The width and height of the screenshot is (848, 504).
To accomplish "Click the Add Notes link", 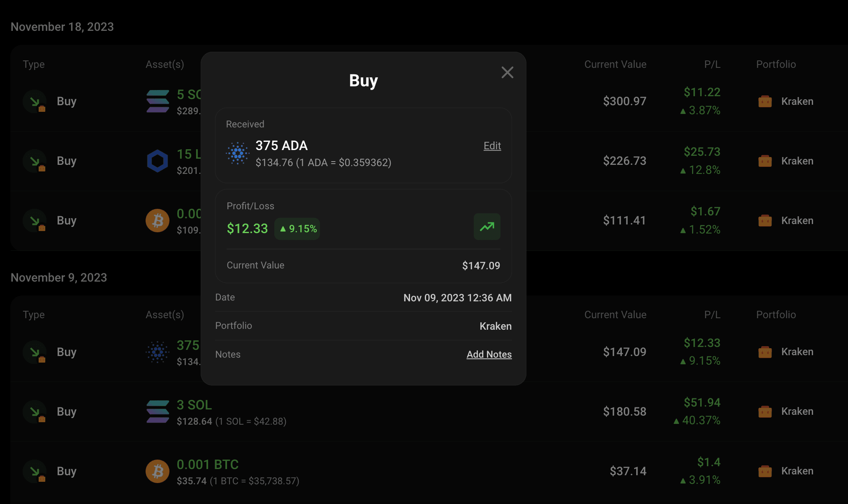I will [x=489, y=354].
